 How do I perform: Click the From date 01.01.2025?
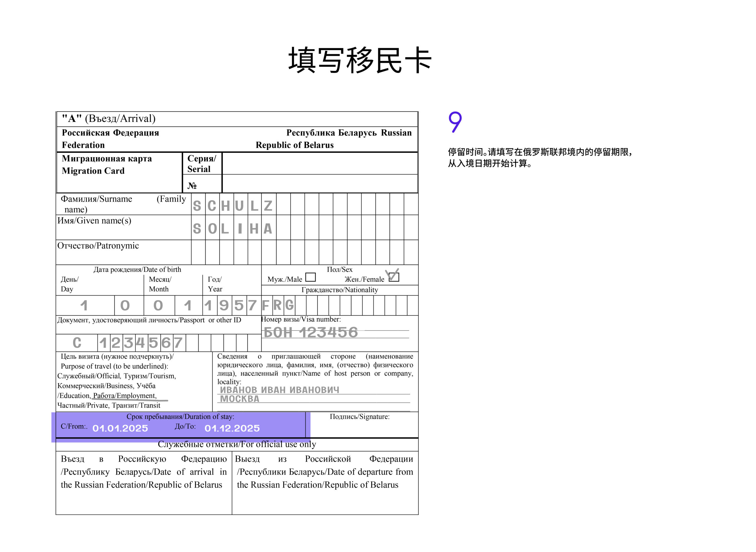coord(120,428)
